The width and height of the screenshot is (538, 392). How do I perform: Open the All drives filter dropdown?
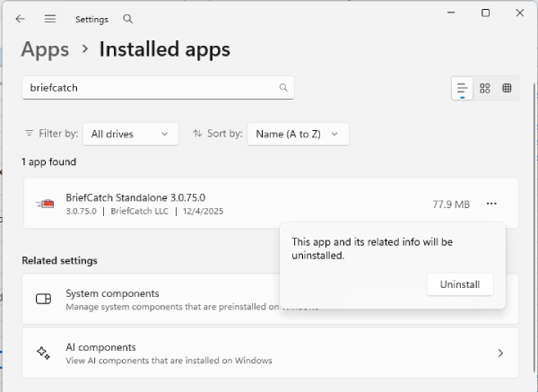[131, 134]
